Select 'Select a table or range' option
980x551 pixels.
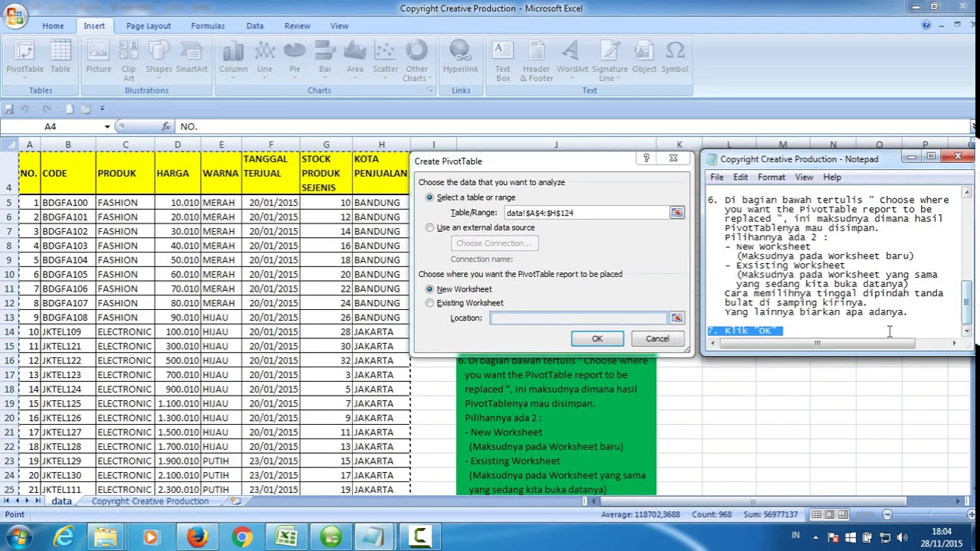click(x=430, y=197)
